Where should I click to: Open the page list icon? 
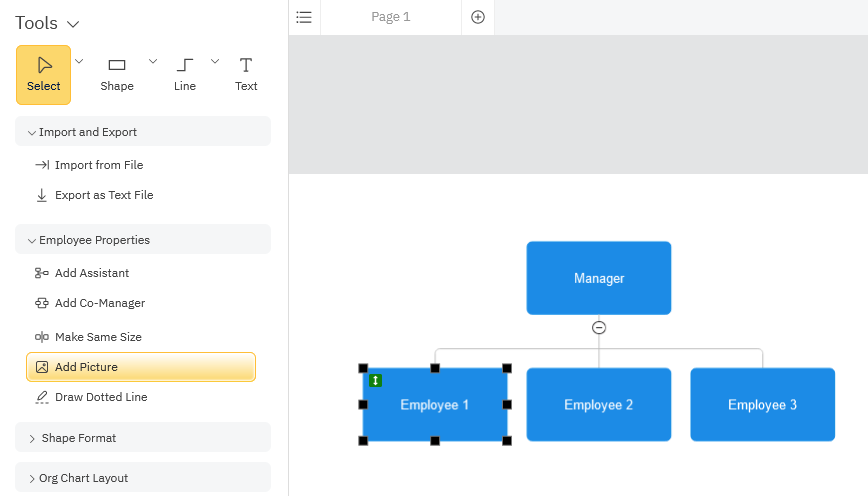tap(304, 17)
